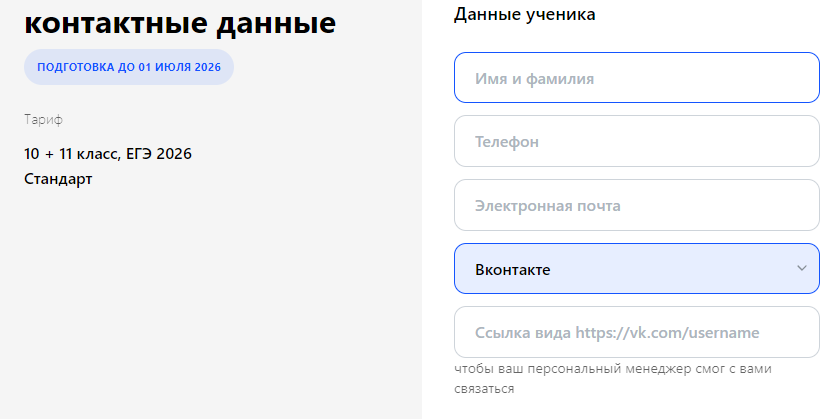Click the Данные ученика section heading
Viewport: 837px width, 419px height.
(524, 14)
